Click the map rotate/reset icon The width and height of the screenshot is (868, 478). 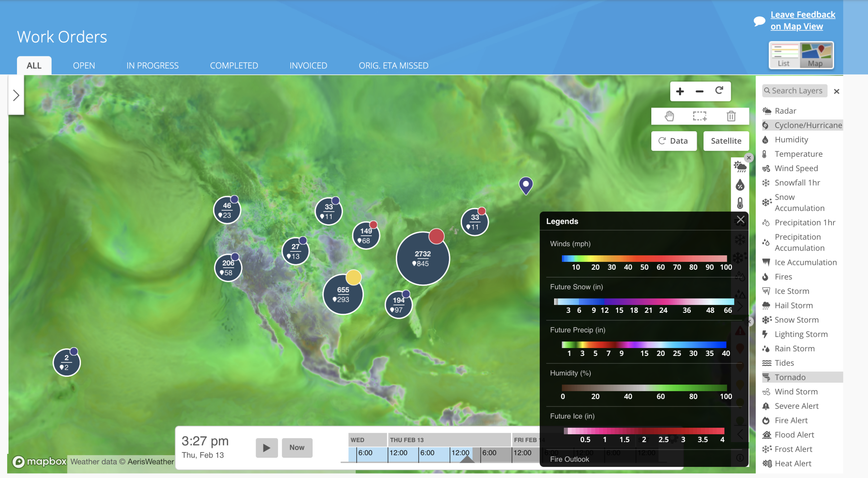point(719,91)
